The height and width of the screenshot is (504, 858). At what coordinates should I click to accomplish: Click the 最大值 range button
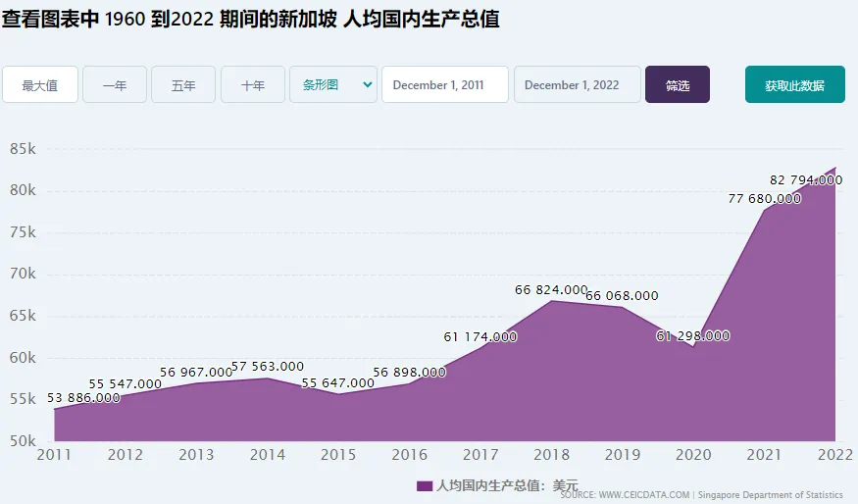coord(40,85)
